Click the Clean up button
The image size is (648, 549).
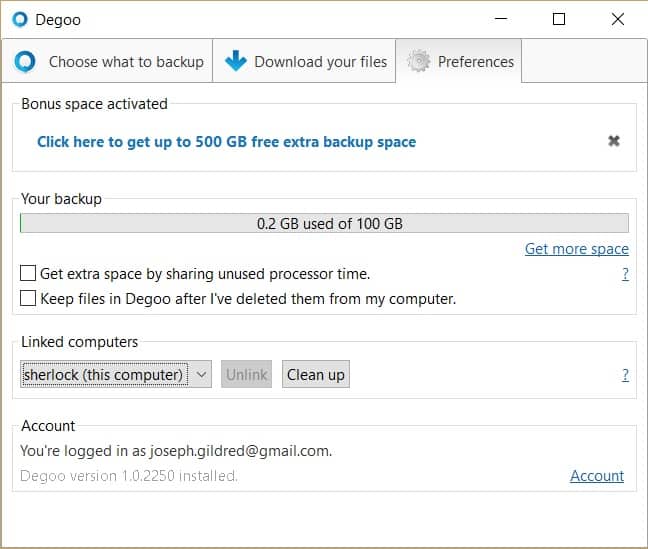pyautogui.click(x=316, y=375)
